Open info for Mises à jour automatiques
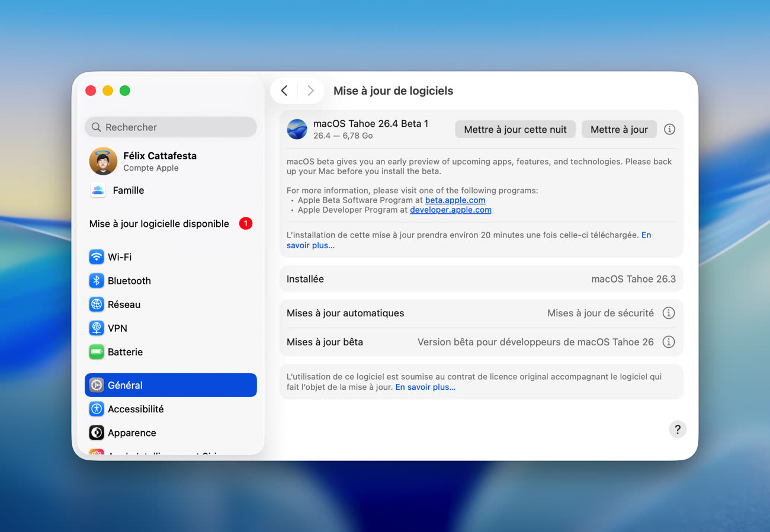 pyautogui.click(x=669, y=313)
